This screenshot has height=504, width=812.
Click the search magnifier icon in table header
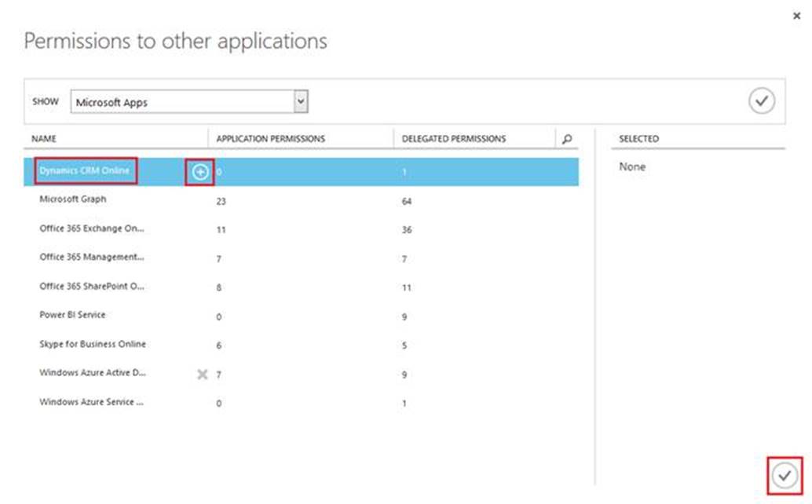pyautogui.click(x=567, y=139)
